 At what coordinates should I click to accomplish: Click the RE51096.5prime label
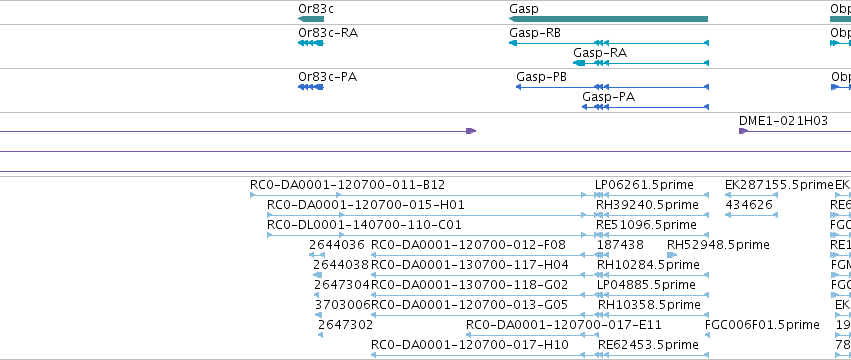click(646, 225)
